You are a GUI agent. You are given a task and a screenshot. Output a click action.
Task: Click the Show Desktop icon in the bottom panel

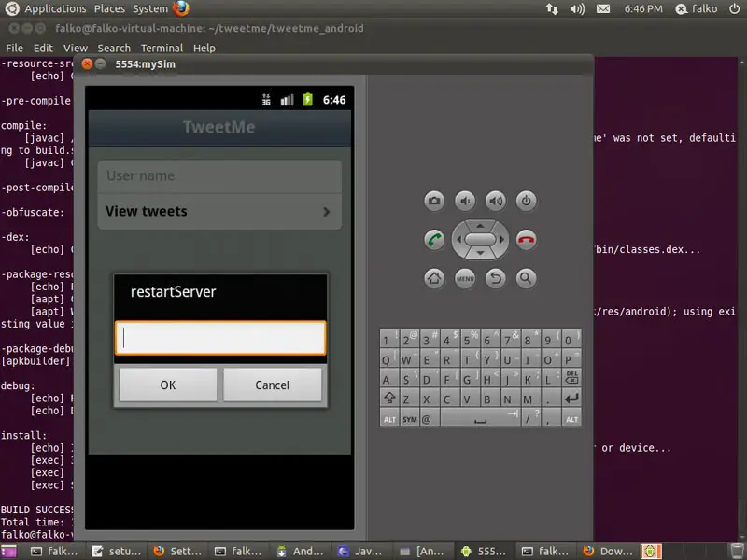(x=8, y=552)
